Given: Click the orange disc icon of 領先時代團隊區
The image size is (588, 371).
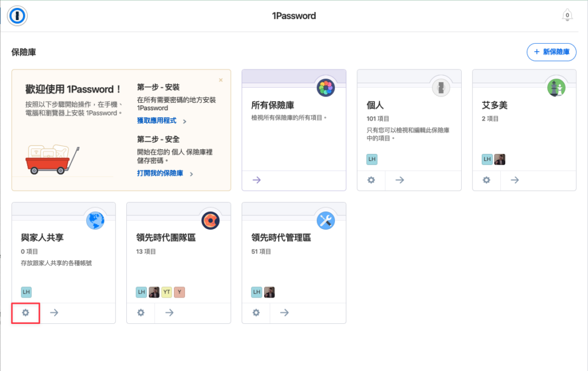Looking at the screenshot, I should [210, 221].
